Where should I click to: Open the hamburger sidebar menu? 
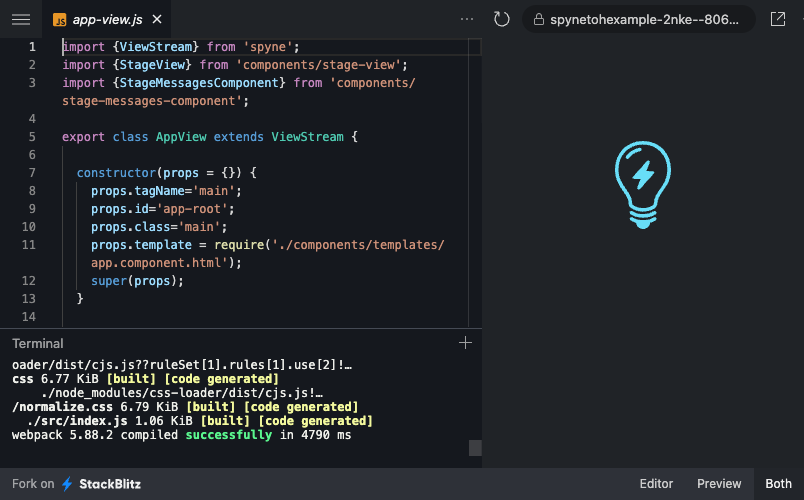click(21, 19)
